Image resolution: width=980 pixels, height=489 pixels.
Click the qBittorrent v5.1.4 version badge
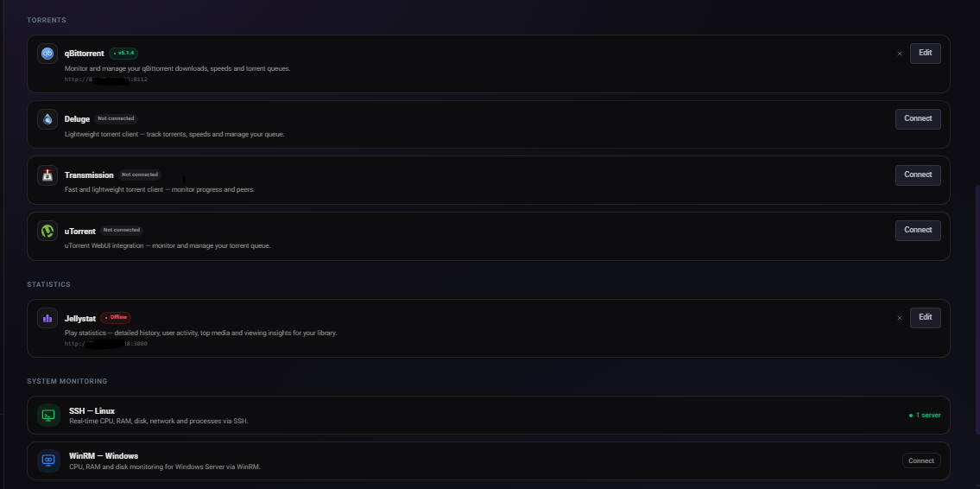(x=123, y=54)
